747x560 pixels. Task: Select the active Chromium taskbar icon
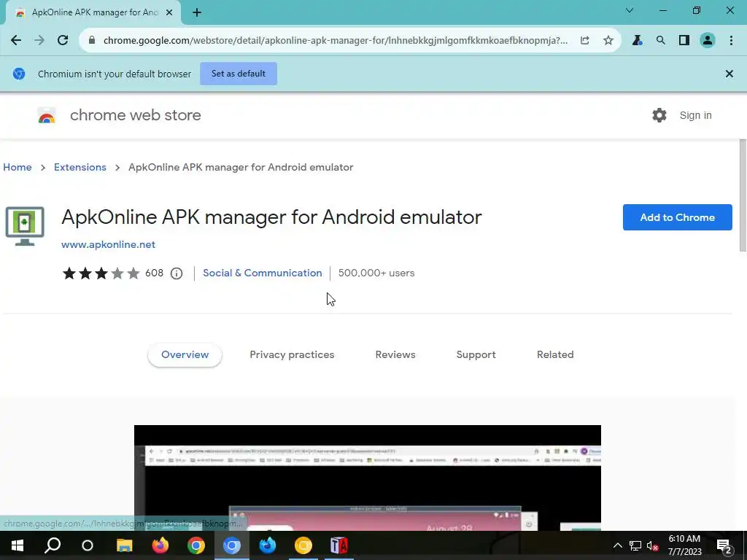pyautogui.click(x=232, y=545)
